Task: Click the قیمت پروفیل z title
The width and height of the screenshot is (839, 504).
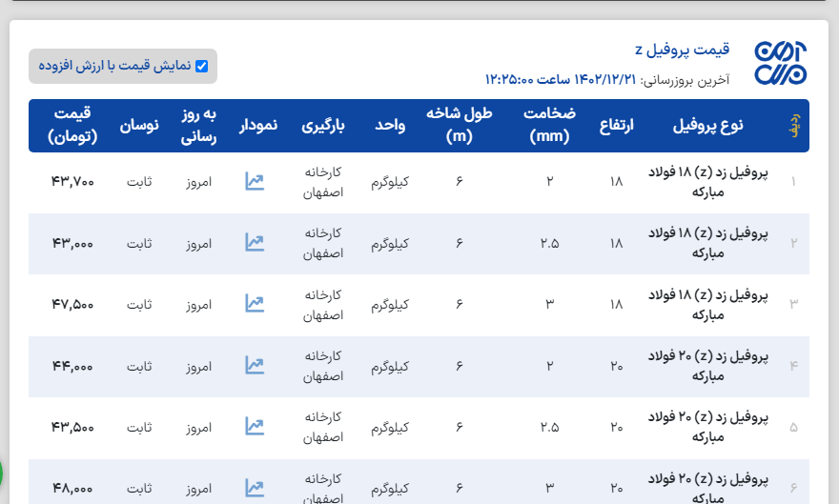Action: click(682, 50)
